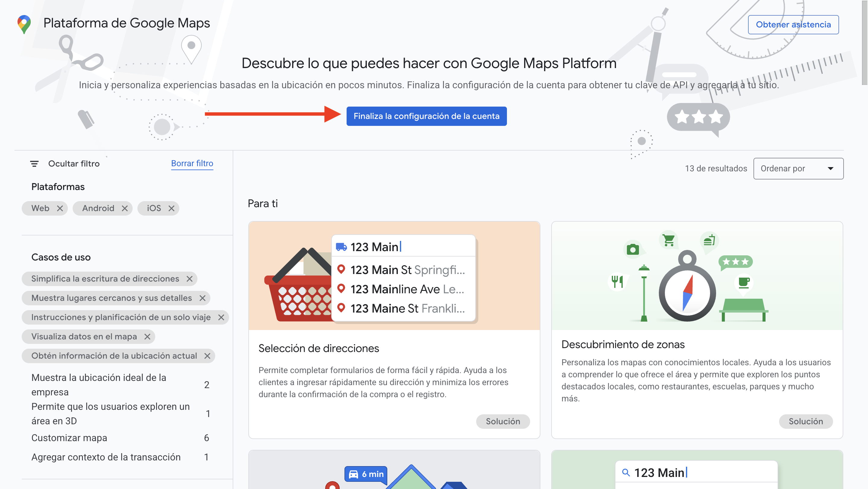868x489 pixels.
Task: Click the '123 Main' search box card thumbnail
Action: pyautogui.click(x=697, y=470)
